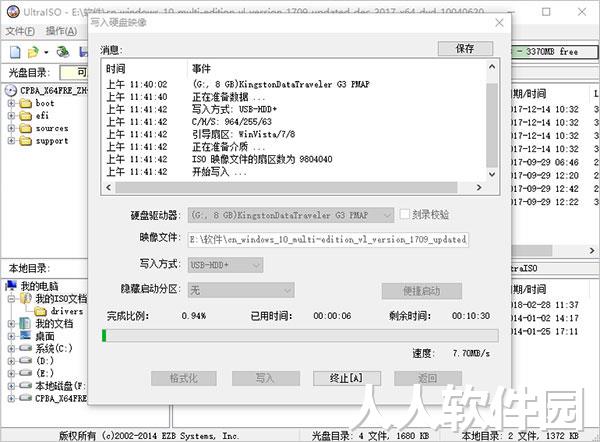Screen dimensions: 600x442
Task: Expand the support folder node
Action: 11,141
